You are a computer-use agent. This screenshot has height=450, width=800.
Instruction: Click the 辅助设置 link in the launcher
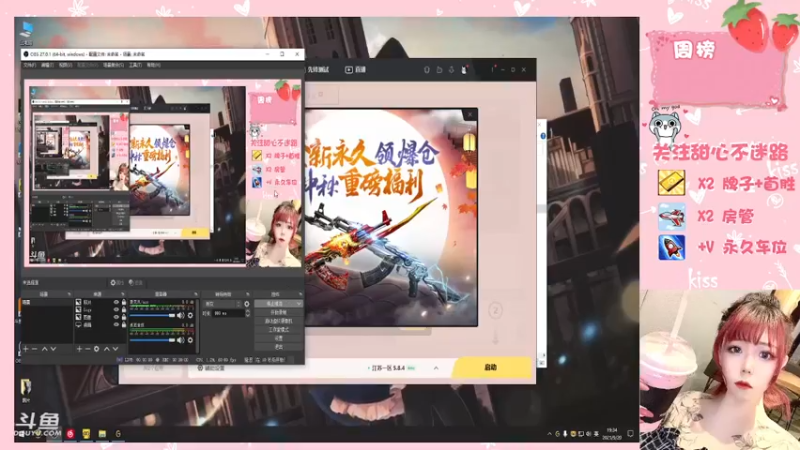(211, 368)
